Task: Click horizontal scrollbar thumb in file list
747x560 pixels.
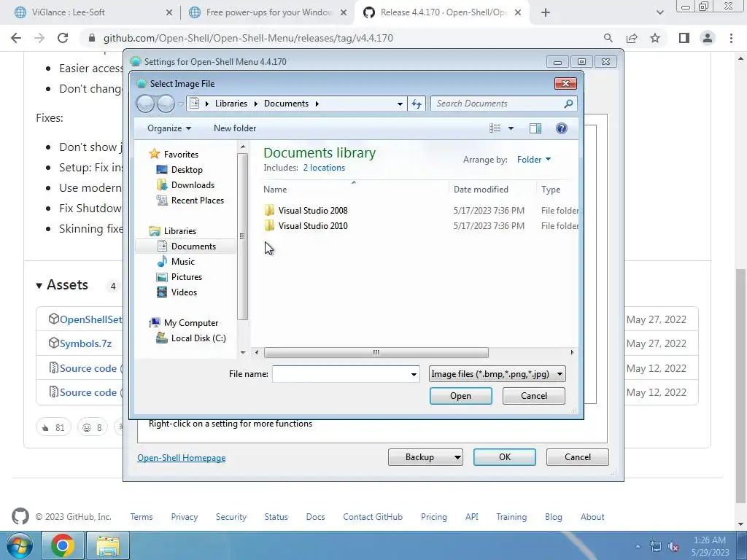Action: coord(376,352)
